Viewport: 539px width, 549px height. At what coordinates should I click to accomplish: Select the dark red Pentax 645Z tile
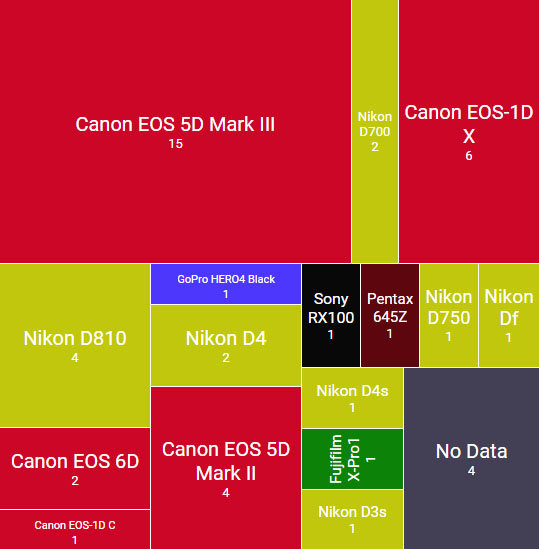(x=390, y=315)
